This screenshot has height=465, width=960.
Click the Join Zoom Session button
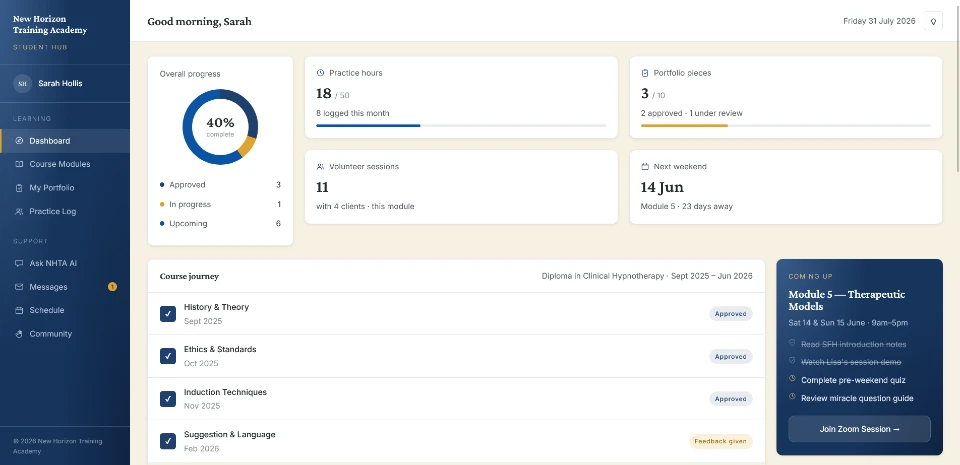point(859,429)
